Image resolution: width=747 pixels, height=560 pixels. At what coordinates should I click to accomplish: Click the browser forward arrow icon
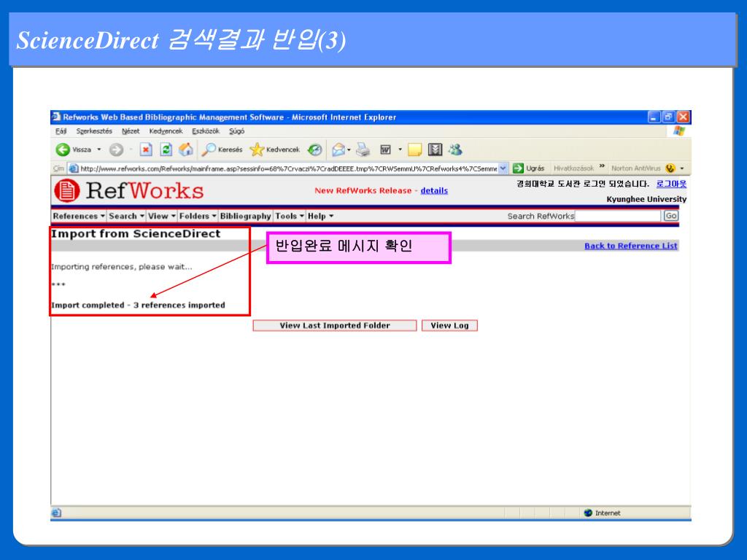pyautogui.click(x=116, y=150)
